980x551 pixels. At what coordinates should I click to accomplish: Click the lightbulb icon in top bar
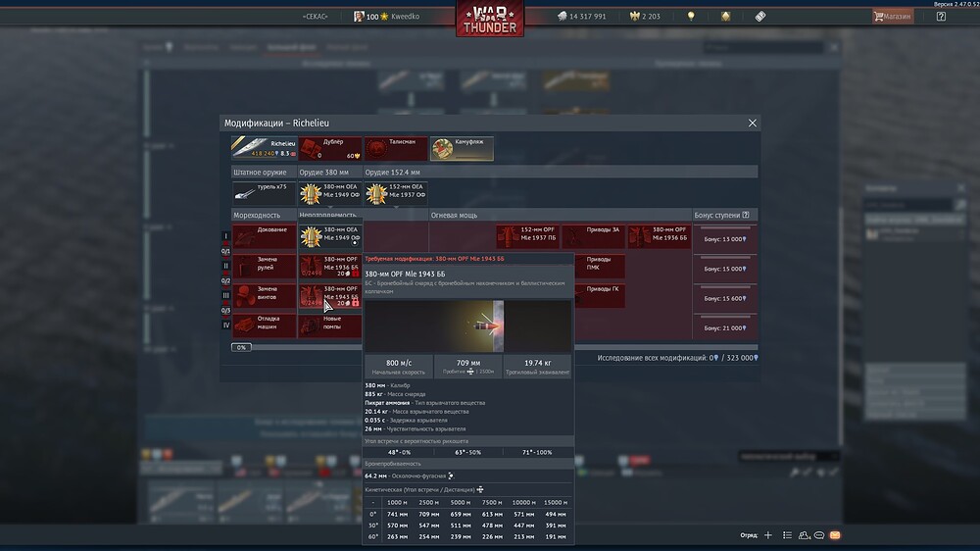(x=691, y=17)
